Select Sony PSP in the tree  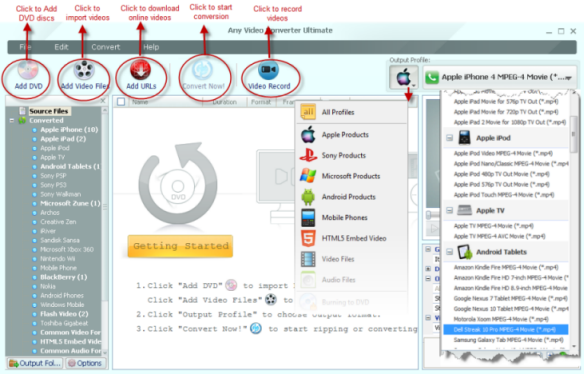coord(53,176)
